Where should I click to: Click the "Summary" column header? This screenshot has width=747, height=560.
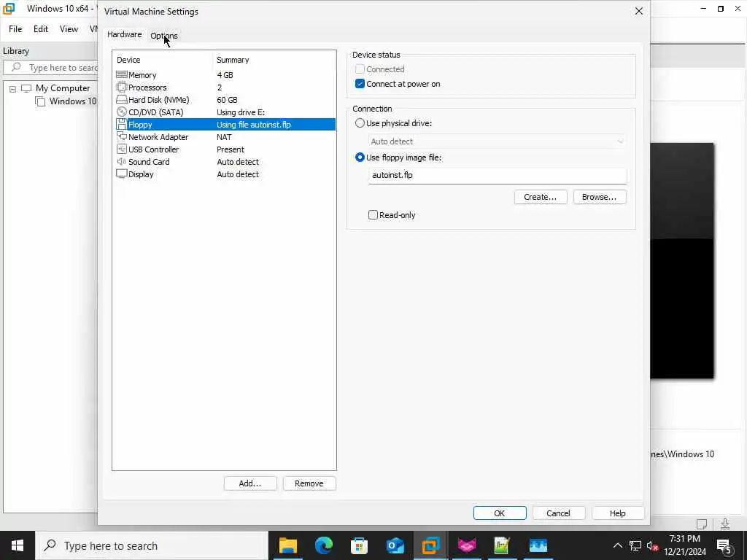coord(233,60)
